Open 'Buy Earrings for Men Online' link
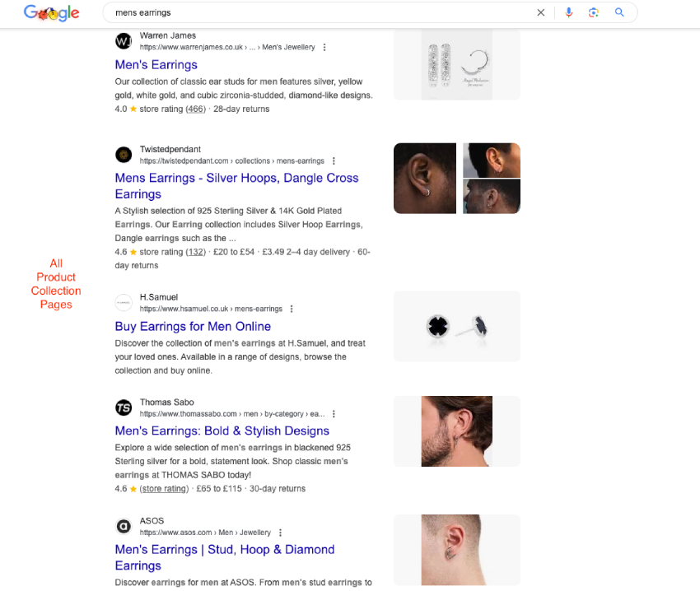 193,326
